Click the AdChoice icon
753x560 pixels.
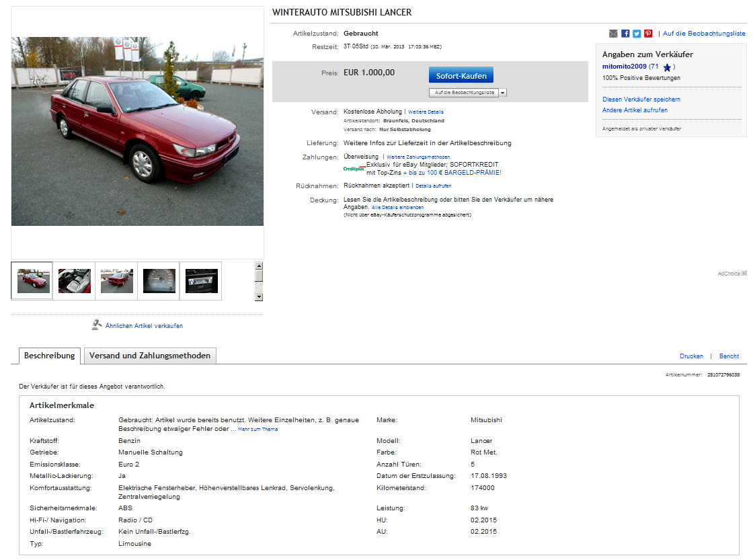pyautogui.click(x=744, y=274)
